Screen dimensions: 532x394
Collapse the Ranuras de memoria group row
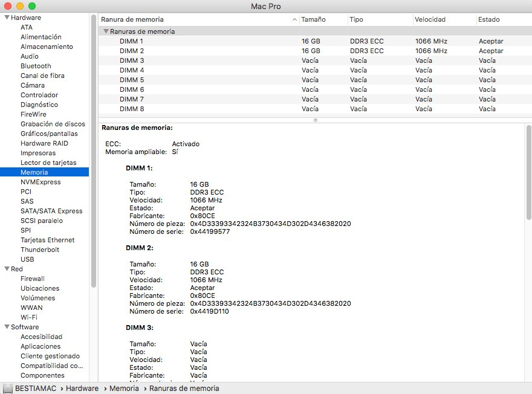106,31
